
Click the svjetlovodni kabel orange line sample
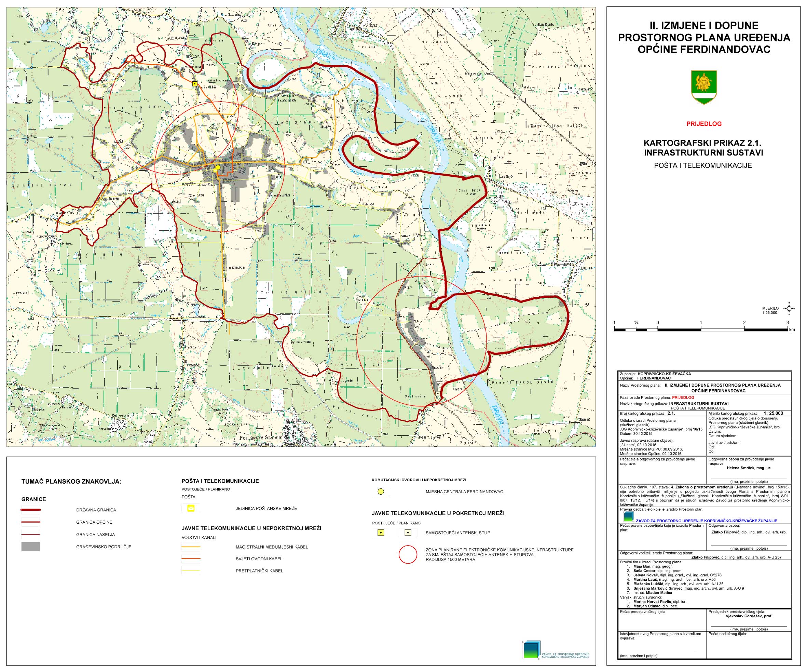tap(191, 559)
